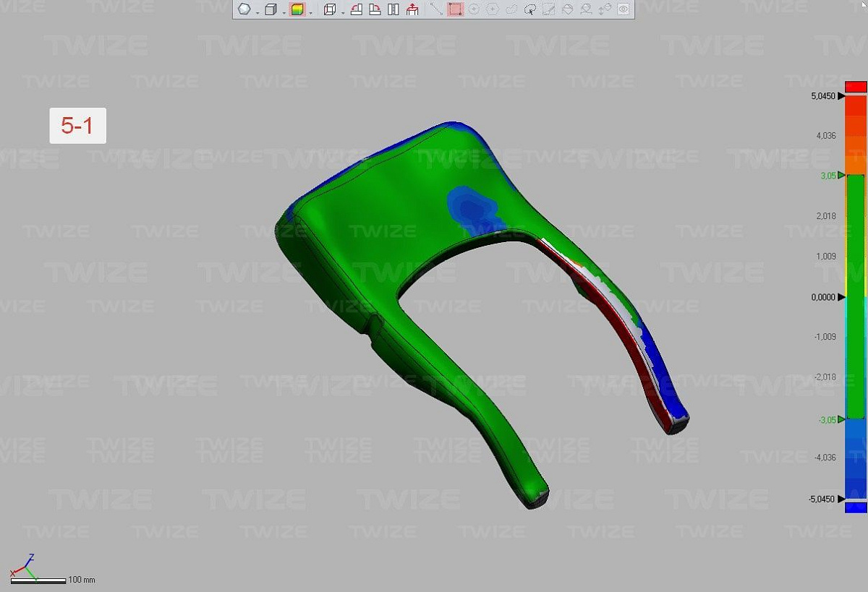Select the highlighted rectangle selection tool
Image resolution: width=868 pixels, height=592 pixels.
coord(455,9)
